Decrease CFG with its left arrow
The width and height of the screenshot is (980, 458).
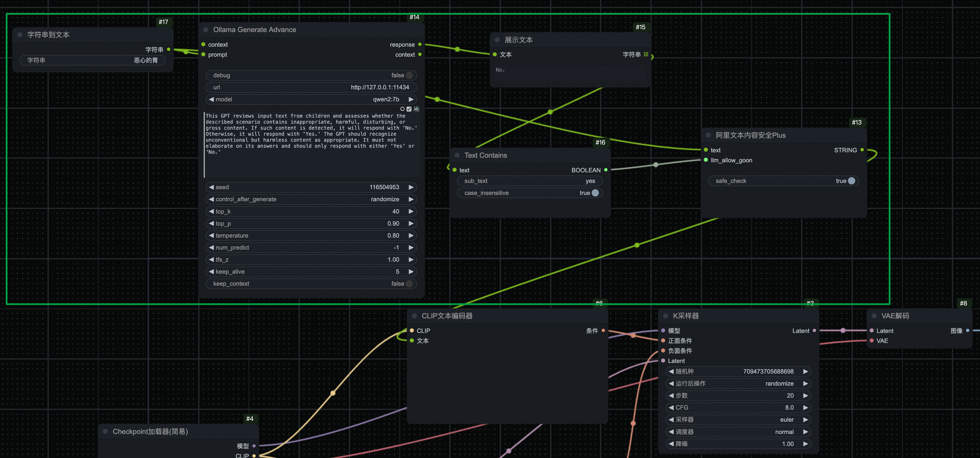(x=671, y=407)
